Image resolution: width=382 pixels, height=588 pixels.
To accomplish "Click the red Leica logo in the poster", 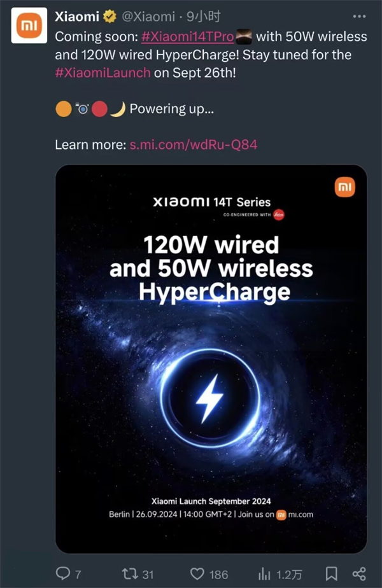I will [x=278, y=215].
